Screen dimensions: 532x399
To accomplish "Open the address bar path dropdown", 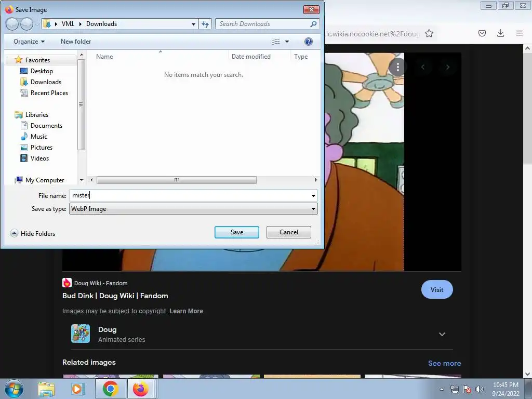I will coord(193,24).
